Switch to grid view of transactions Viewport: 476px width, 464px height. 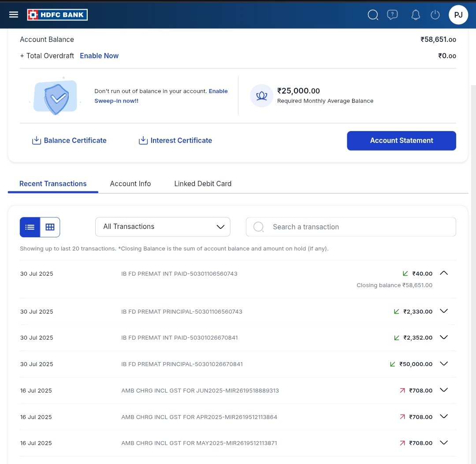tap(50, 227)
